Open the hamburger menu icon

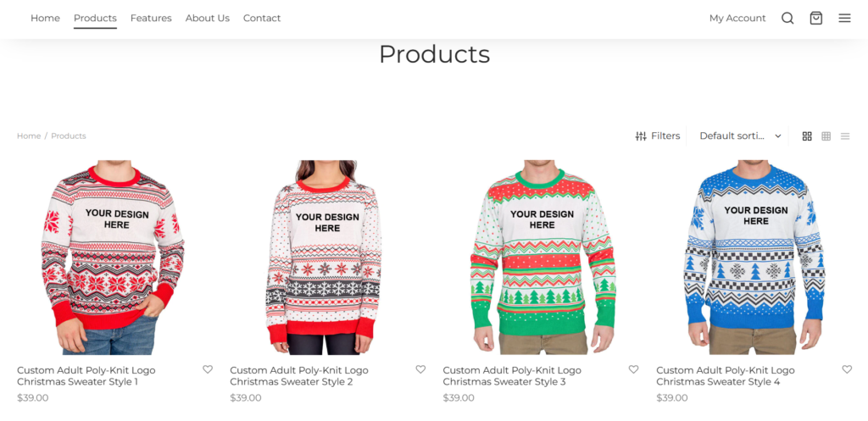point(844,18)
